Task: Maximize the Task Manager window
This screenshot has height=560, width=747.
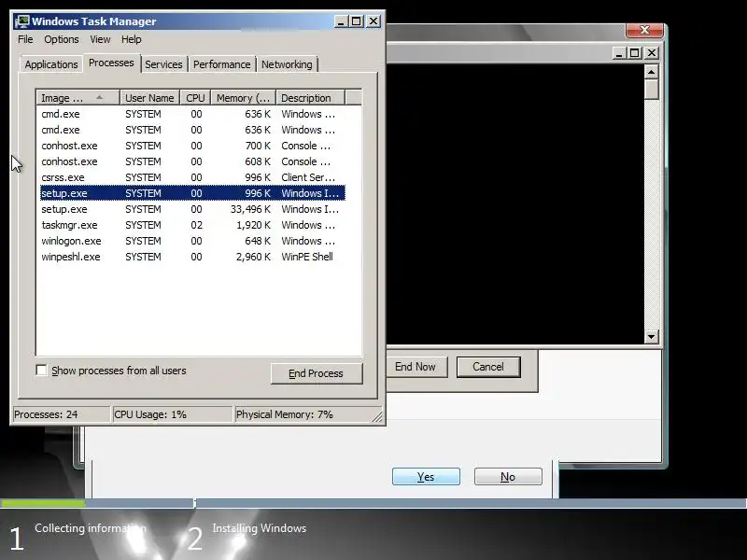Action: click(357, 21)
